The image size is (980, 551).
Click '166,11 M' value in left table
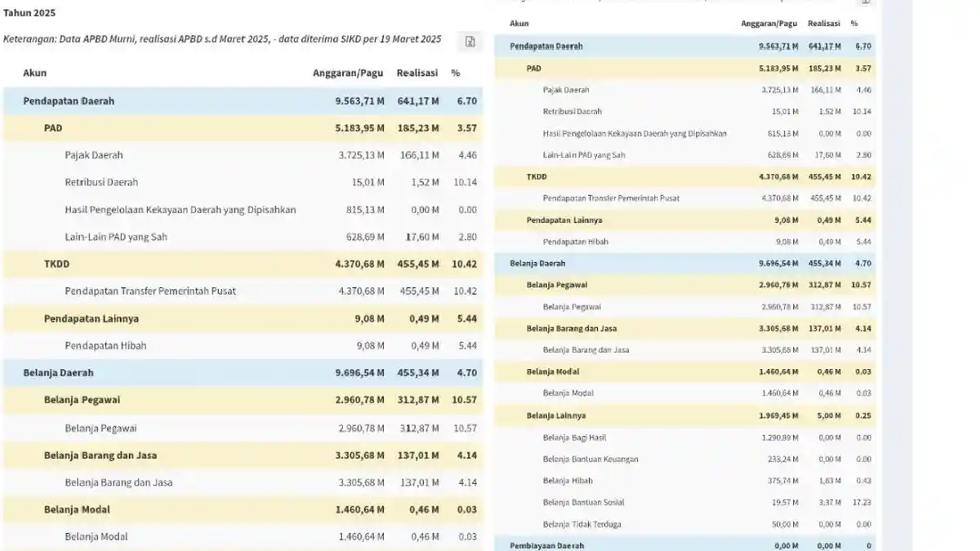pyautogui.click(x=419, y=155)
